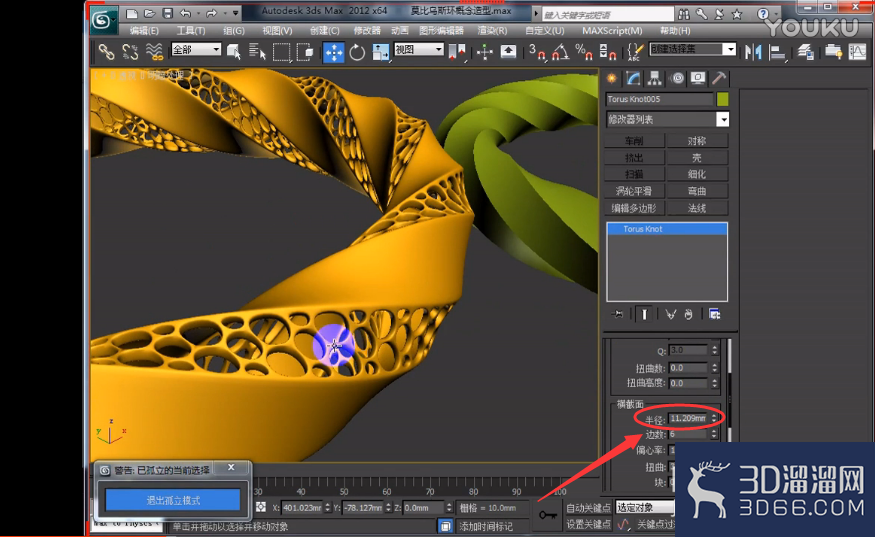Click the open file folder icon
Screen dimensions: 875x537
pyautogui.click(x=150, y=13)
